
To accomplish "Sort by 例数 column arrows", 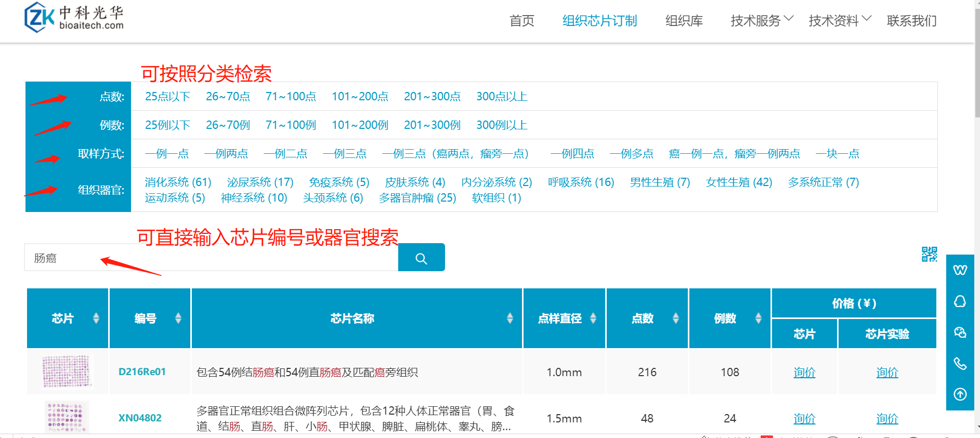I will (x=759, y=318).
